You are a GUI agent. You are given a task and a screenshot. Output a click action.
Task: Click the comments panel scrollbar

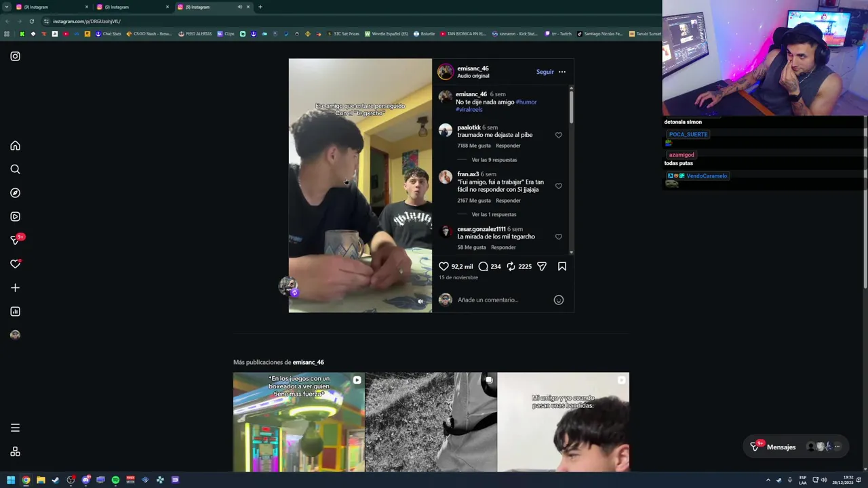tap(572, 106)
